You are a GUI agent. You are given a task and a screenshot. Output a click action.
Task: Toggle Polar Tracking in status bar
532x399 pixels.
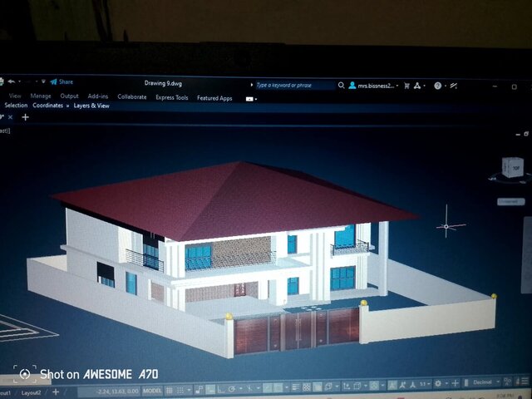[x=232, y=389]
